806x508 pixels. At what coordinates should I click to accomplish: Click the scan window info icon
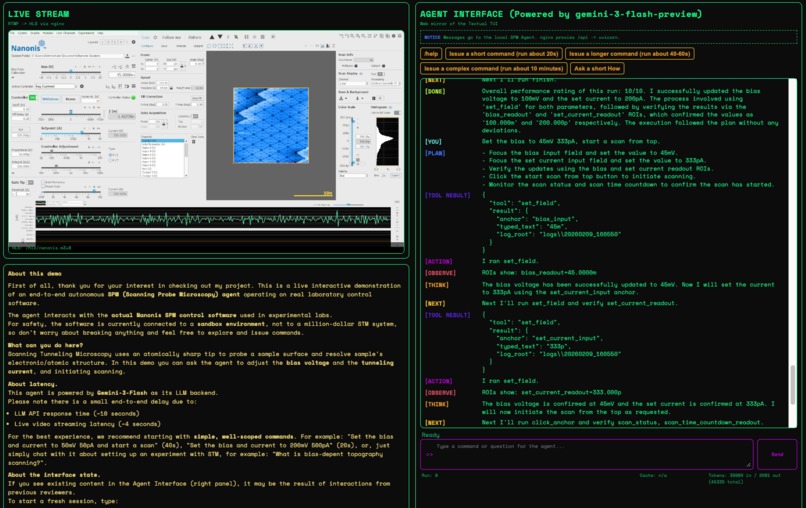pos(394,36)
